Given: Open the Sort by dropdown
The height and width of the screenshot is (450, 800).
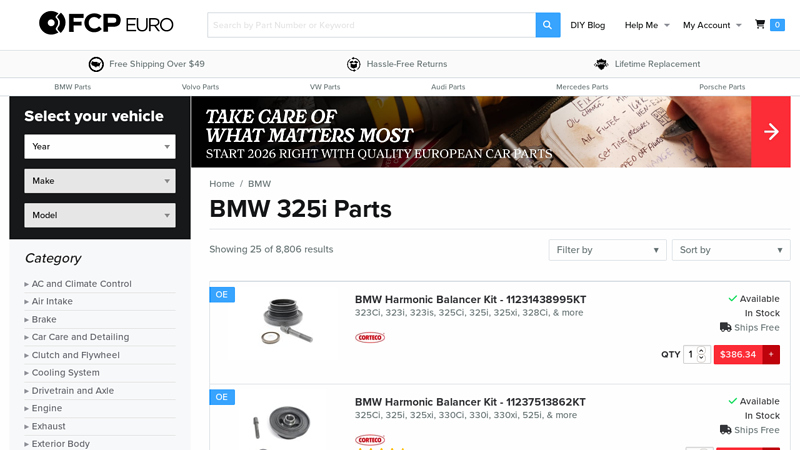Looking at the screenshot, I should pos(731,250).
